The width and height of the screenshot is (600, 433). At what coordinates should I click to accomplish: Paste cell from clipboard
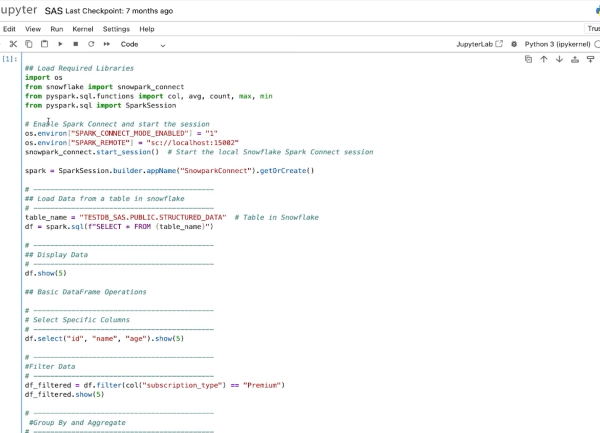click(x=44, y=44)
